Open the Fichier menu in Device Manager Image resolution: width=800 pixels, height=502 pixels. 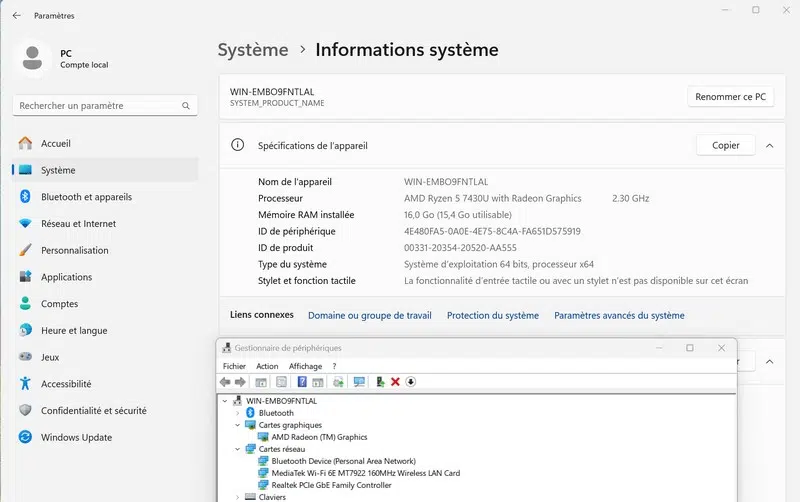[234, 366]
